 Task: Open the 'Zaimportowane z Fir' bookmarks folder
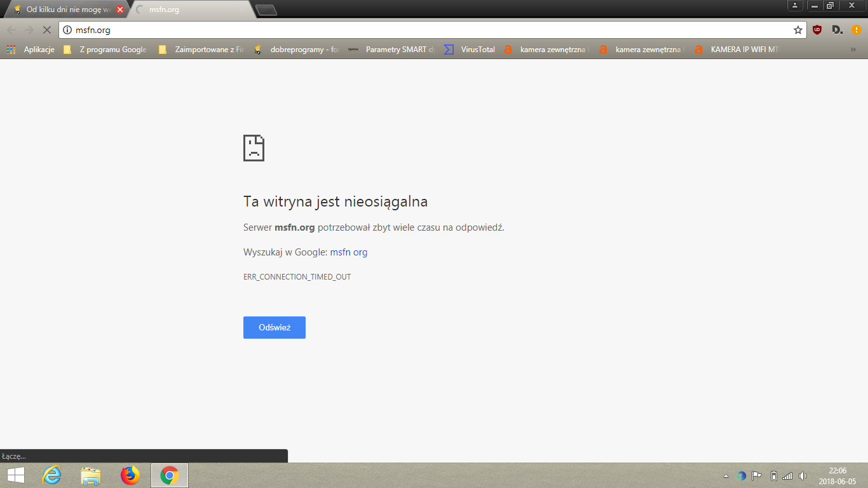point(201,50)
